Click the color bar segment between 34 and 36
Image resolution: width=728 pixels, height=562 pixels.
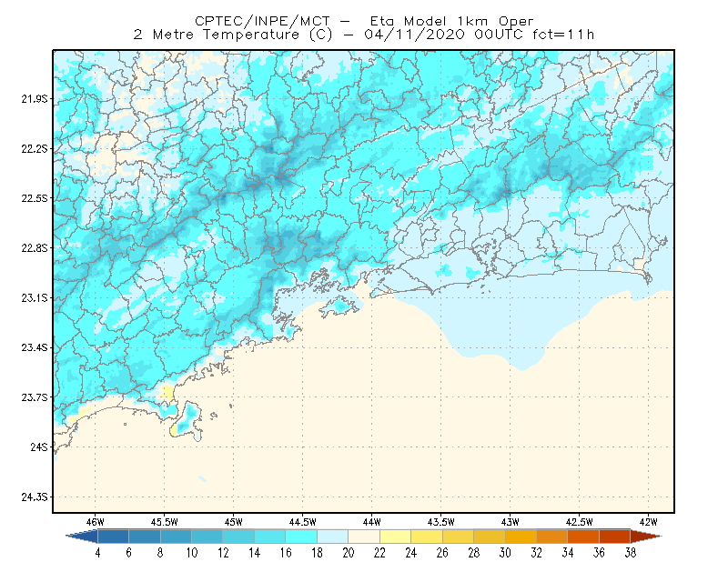click(x=583, y=537)
